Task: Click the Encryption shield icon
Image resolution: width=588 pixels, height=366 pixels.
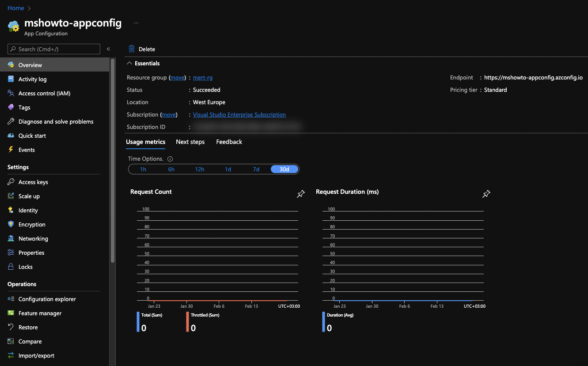Action: coord(11,224)
